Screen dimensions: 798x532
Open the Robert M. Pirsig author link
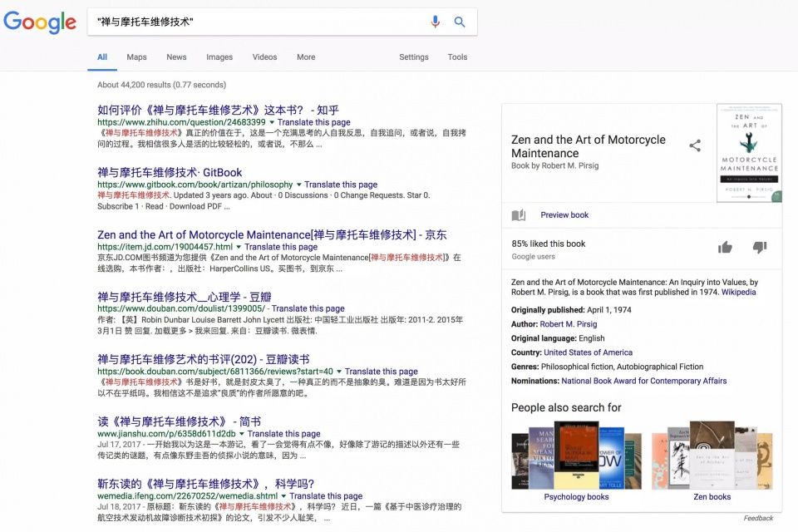[x=569, y=324]
